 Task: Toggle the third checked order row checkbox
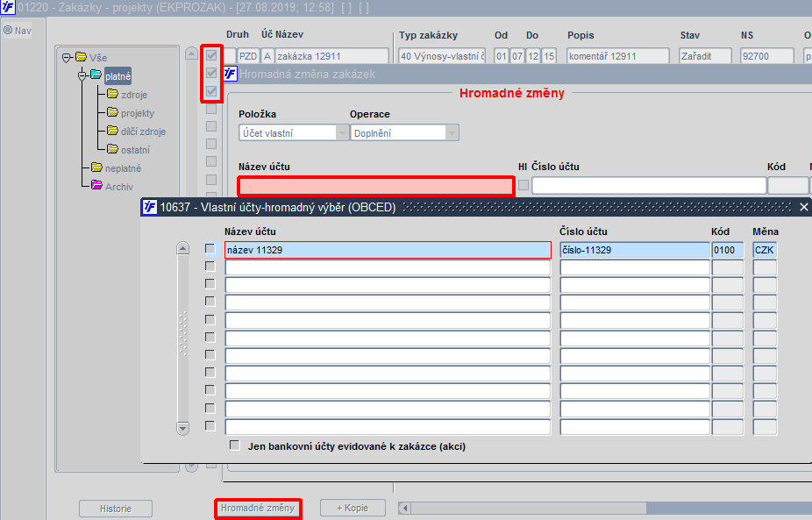coord(211,92)
